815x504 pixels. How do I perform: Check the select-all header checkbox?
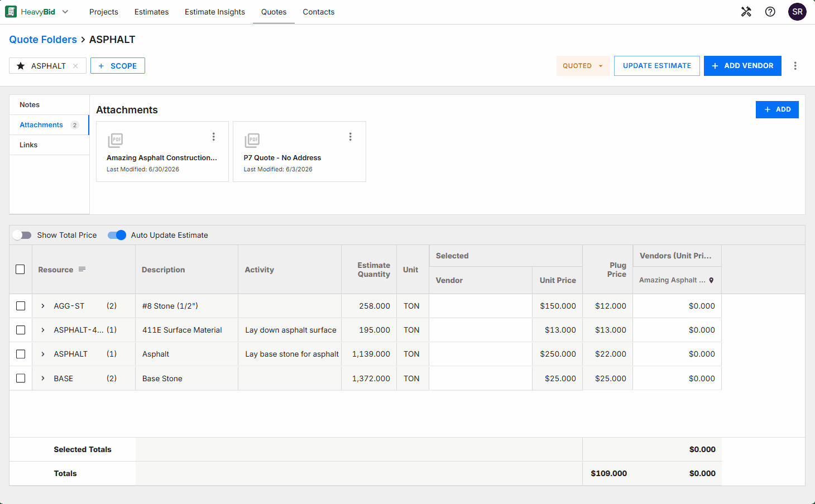pyautogui.click(x=21, y=270)
